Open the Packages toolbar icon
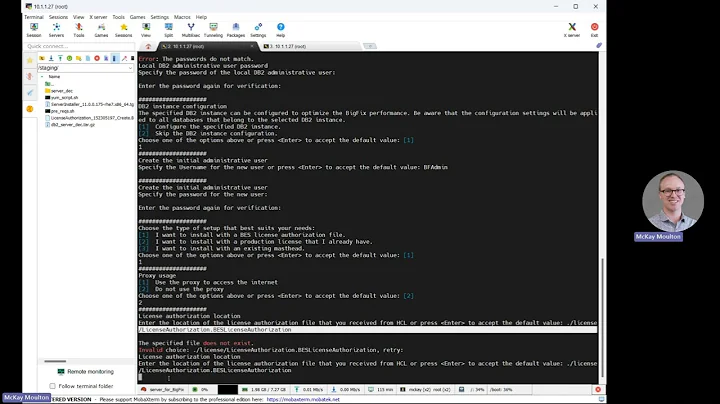Image resolution: width=720 pixels, height=404 pixels. (x=236, y=30)
